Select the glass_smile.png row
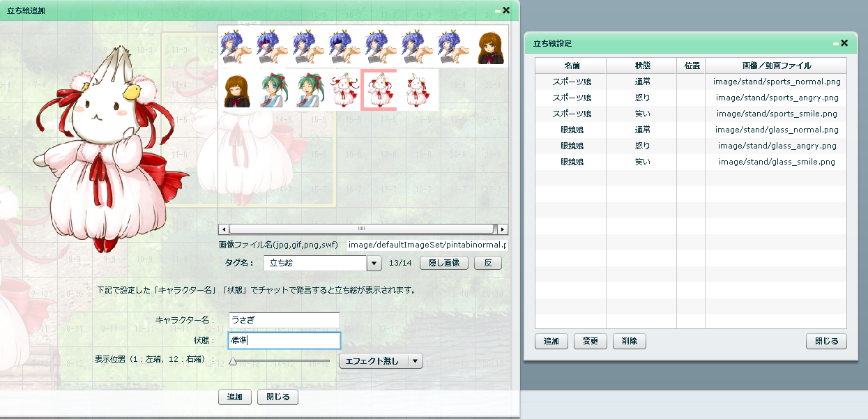Image resolution: width=868 pixels, height=419 pixels. click(x=691, y=162)
